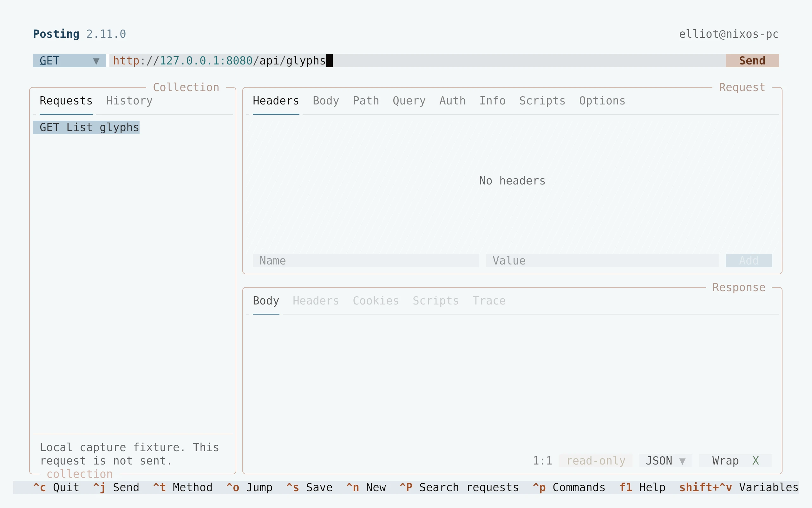This screenshot has height=508, width=812.
Task: Click the read-only indicator
Action: (596, 461)
